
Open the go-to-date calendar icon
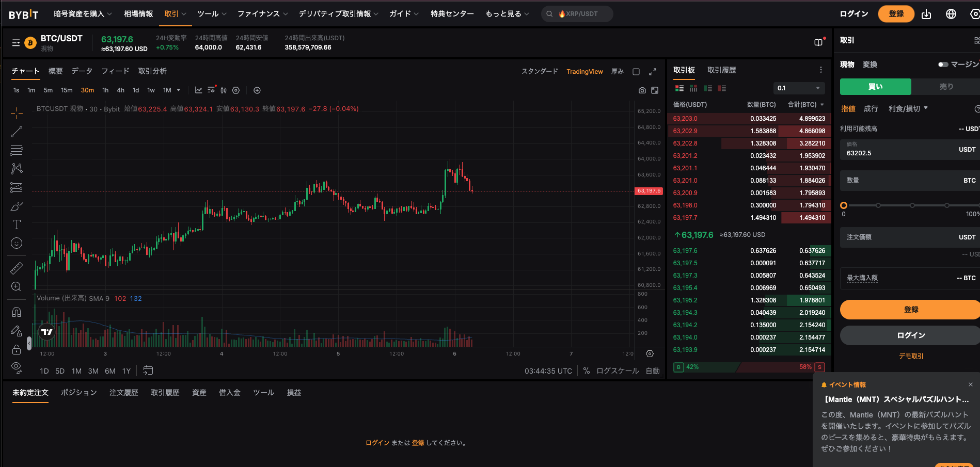coord(148,371)
